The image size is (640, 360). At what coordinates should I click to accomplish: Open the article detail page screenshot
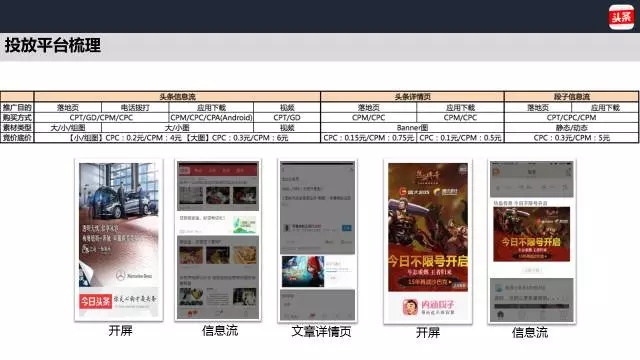pos(318,241)
